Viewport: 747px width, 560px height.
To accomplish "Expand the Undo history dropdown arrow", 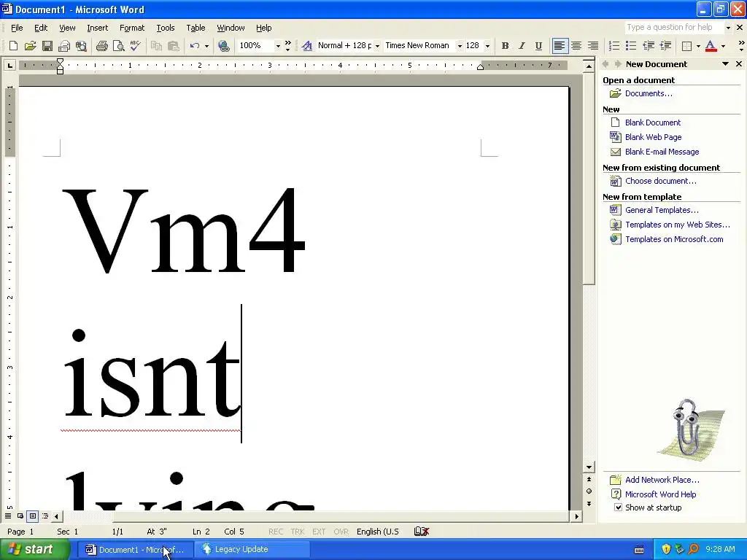I will (x=206, y=46).
